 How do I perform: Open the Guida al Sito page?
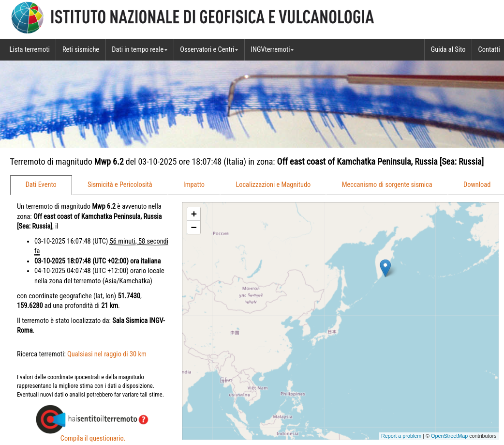click(x=448, y=49)
